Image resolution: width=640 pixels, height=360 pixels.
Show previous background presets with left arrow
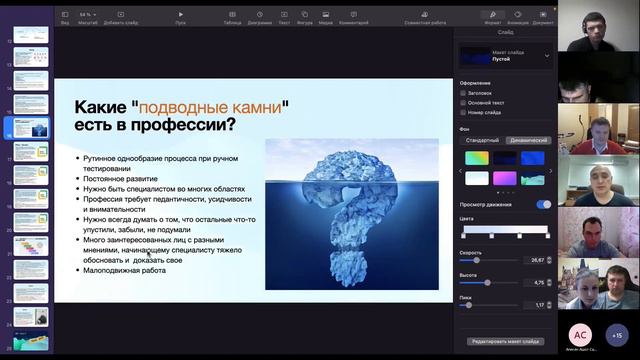(460, 171)
